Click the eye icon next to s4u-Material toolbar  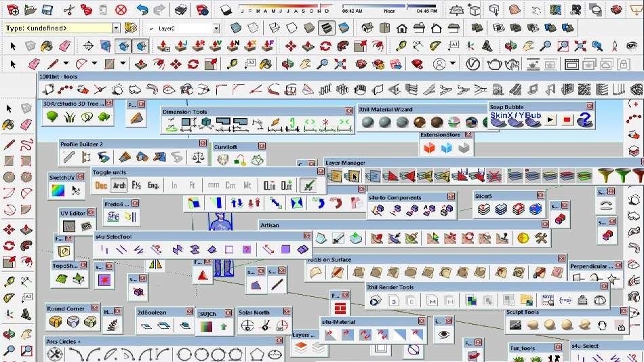[x=444, y=334]
